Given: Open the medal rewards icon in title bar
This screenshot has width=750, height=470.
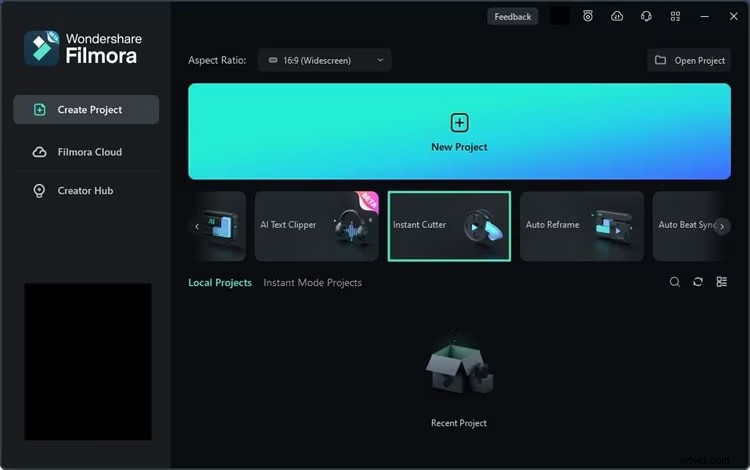Looking at the screenshot, I should coord(588,16).
